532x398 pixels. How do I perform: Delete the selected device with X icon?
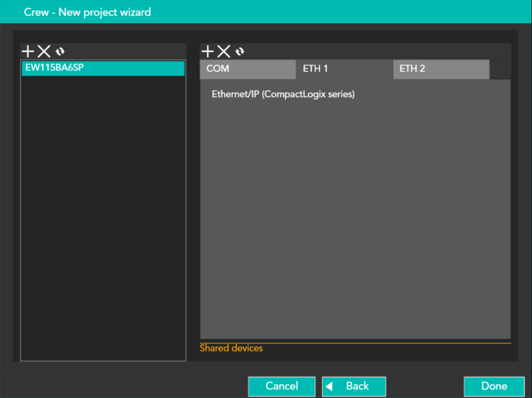point(44,51)
